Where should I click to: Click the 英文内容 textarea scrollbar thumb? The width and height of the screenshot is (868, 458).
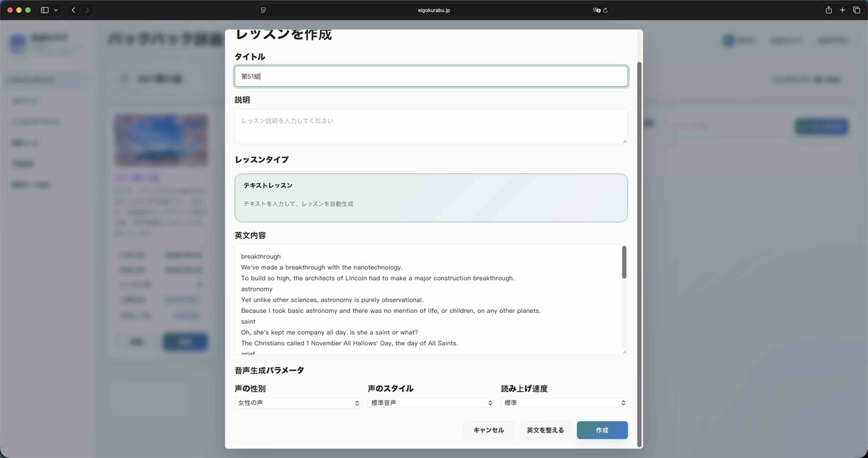coord(624,262)
